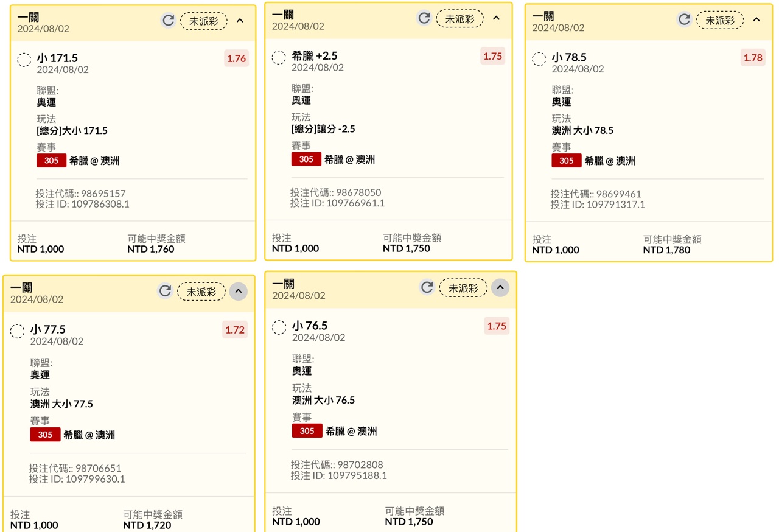Click the 1.72 odds badge
Screen dimensions: 779x532
coord(235,330)
